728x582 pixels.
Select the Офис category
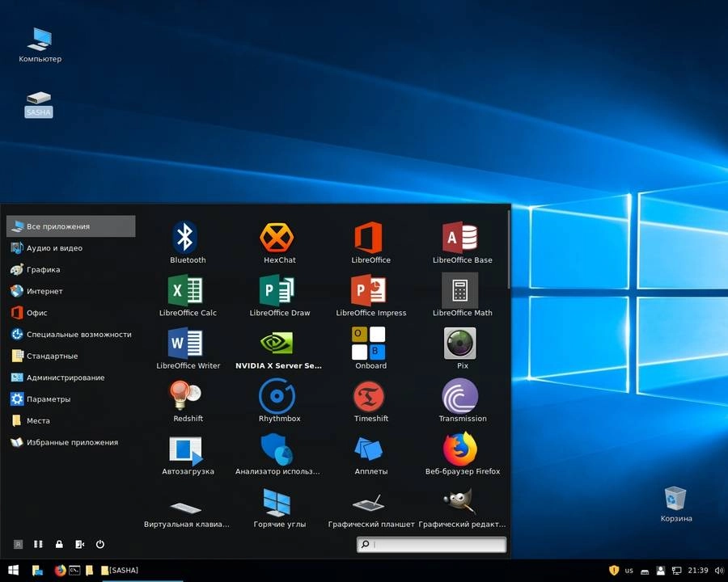(x=71, y=312)
